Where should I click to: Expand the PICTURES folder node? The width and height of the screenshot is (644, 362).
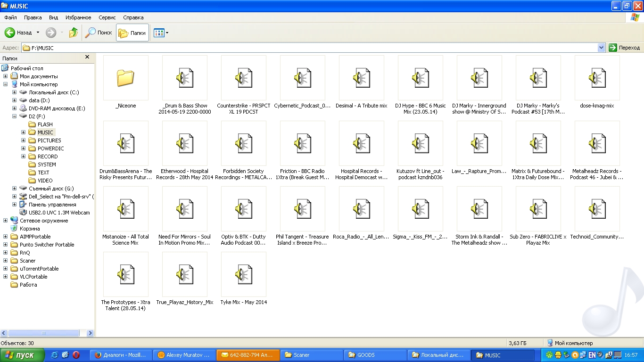[24, 140]
